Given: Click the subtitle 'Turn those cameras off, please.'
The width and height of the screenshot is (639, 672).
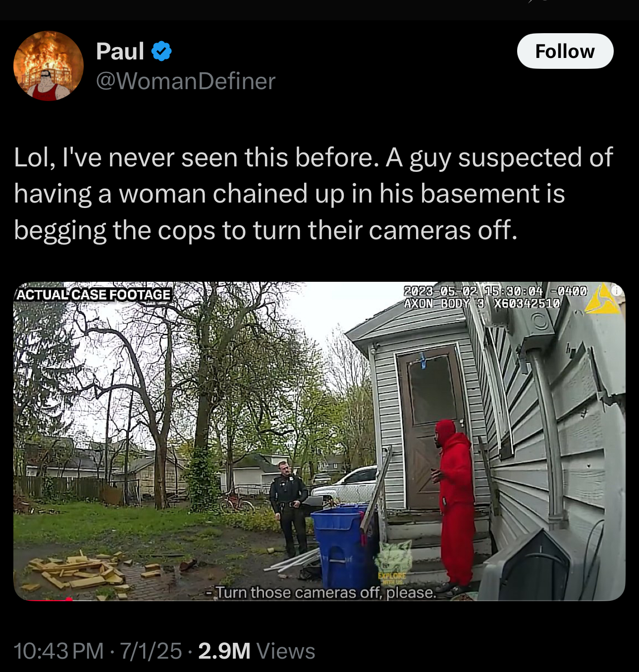Looking at the screenshot, I should point(321,592).
